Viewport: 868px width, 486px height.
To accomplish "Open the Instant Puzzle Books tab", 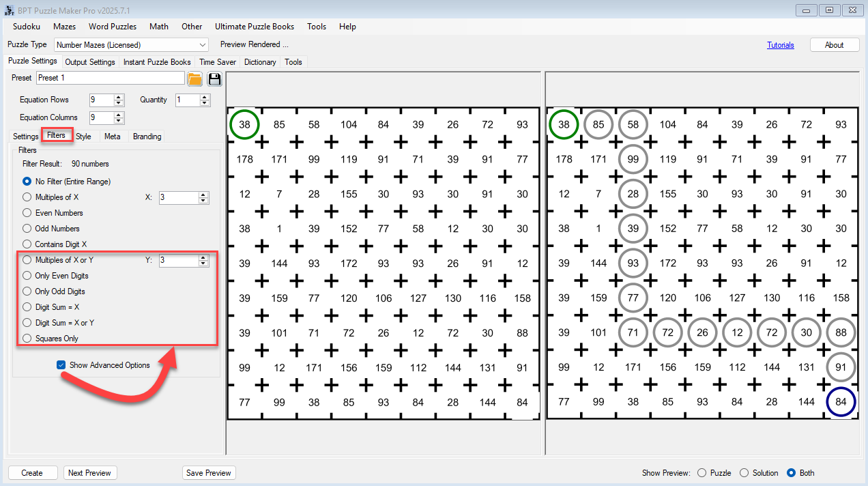I will (157, 62).
